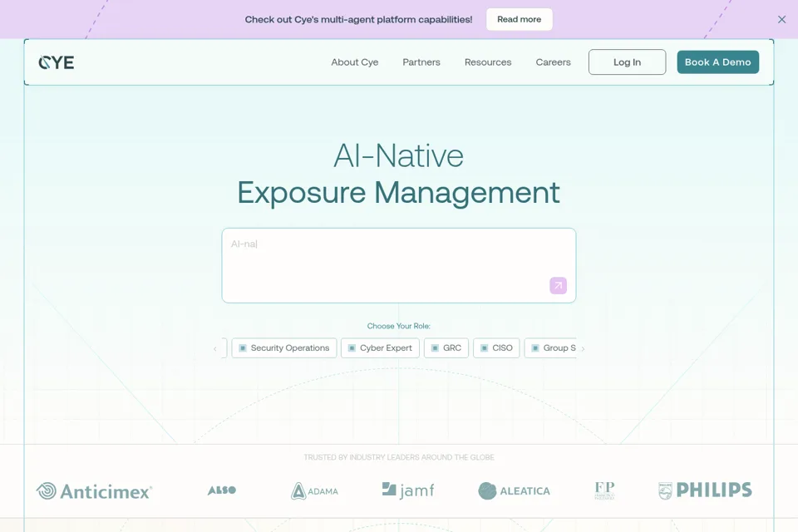The height and width of the screenshot is (532, 798).
Task: Select the CISO role
Action: coord(496,348)
